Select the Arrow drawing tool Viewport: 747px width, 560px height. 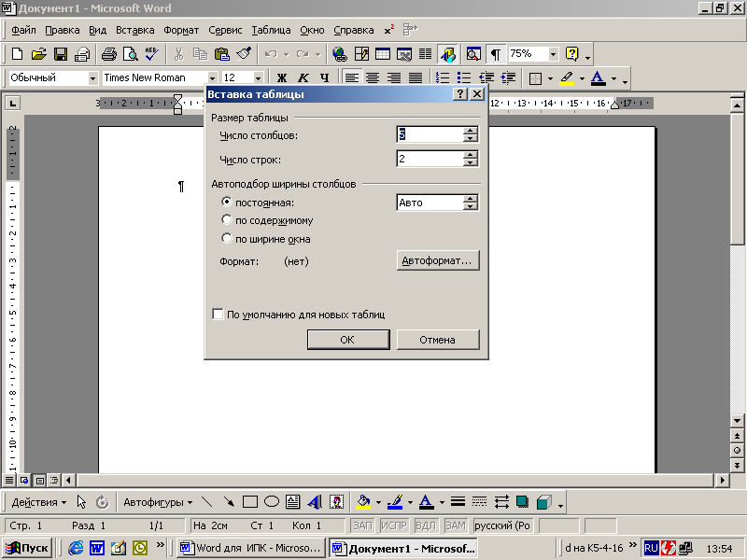(x=229, y=502)
